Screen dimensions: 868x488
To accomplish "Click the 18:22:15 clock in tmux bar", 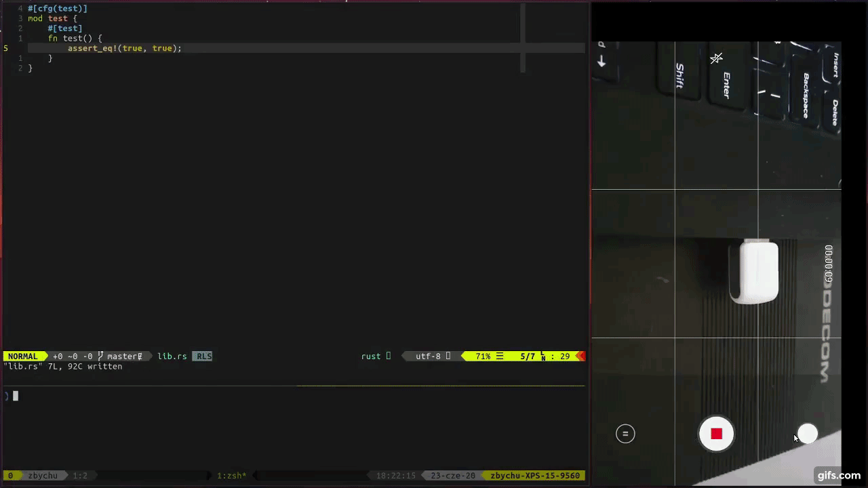I will [396, 475].
